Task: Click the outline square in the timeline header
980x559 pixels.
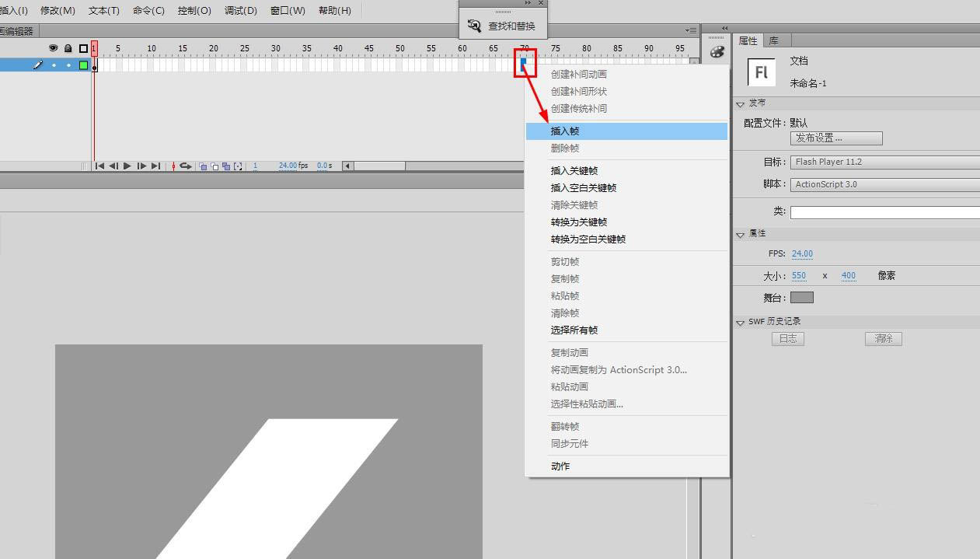Action: coord(83,48)
